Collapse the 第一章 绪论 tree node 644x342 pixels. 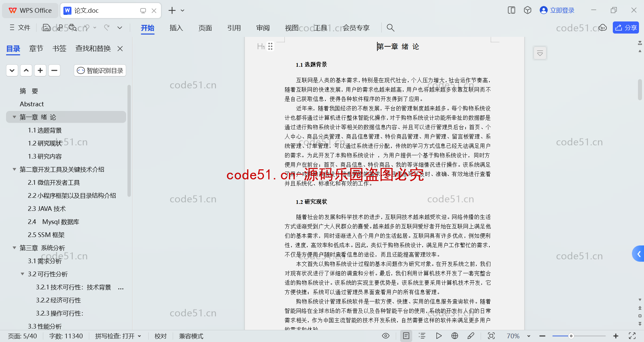tap(14, 117)
